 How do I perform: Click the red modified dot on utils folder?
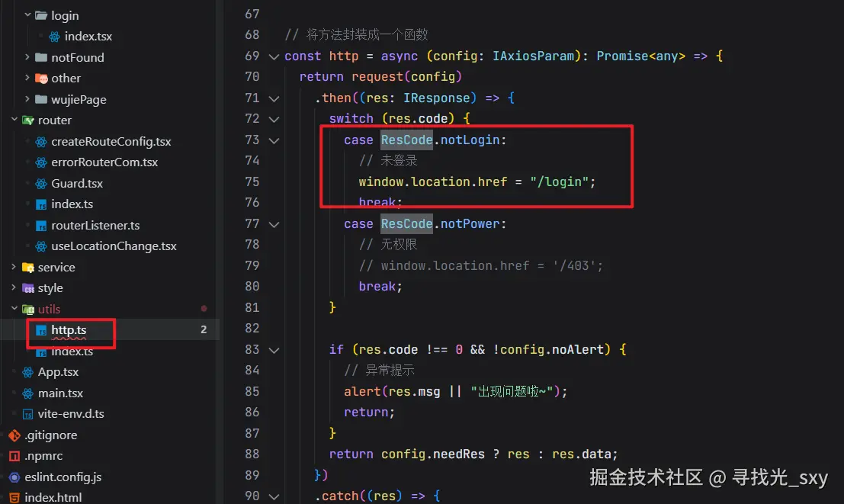pos(204,309)
